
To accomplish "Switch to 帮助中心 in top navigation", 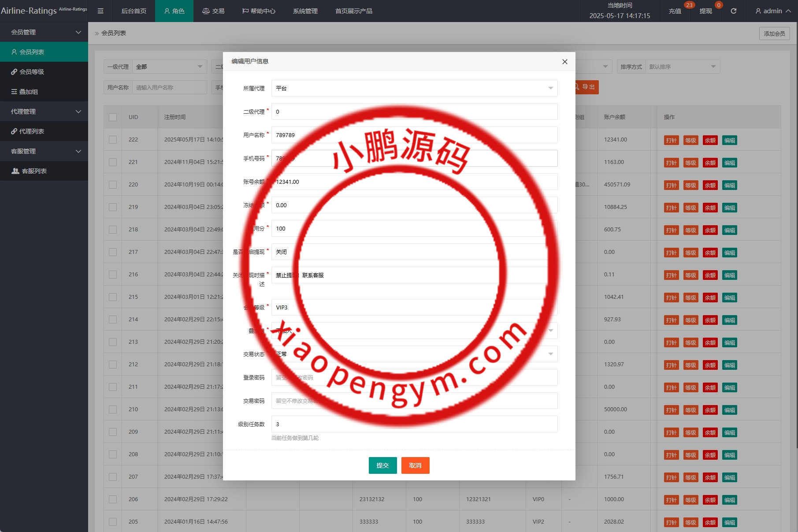I will click(x=259, y=11).
